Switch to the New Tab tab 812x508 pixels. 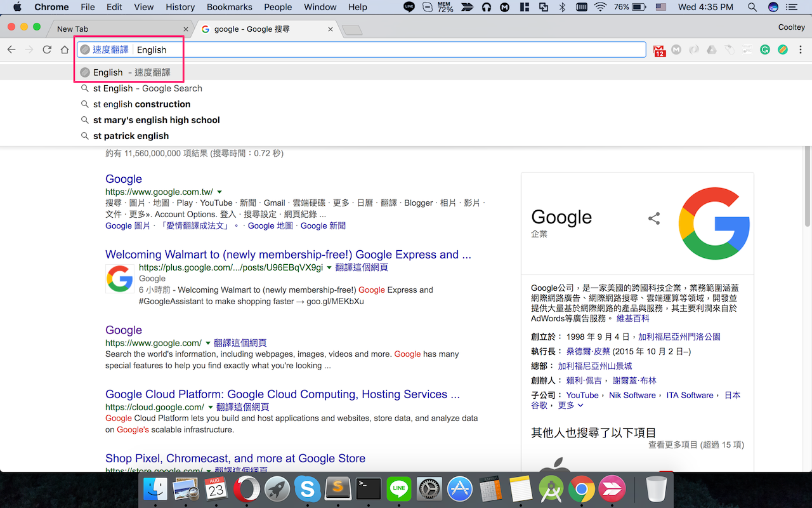121,29
